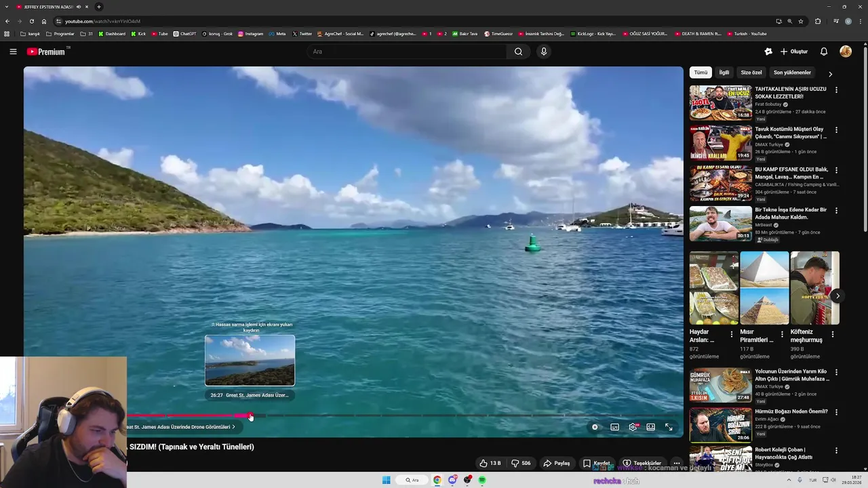Open Spotify from the taskbar
The width and height of the screenshot is (868, 488).
[482, 480]
